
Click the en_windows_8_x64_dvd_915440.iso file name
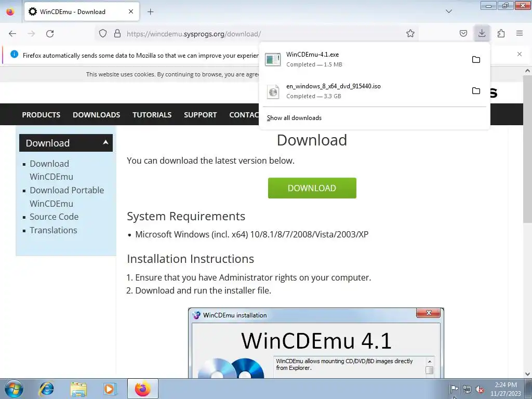(333, 86)
